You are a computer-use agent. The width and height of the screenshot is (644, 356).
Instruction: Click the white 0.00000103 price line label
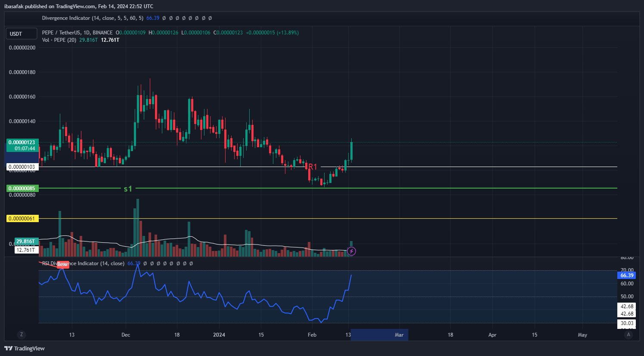click(22, 167)
